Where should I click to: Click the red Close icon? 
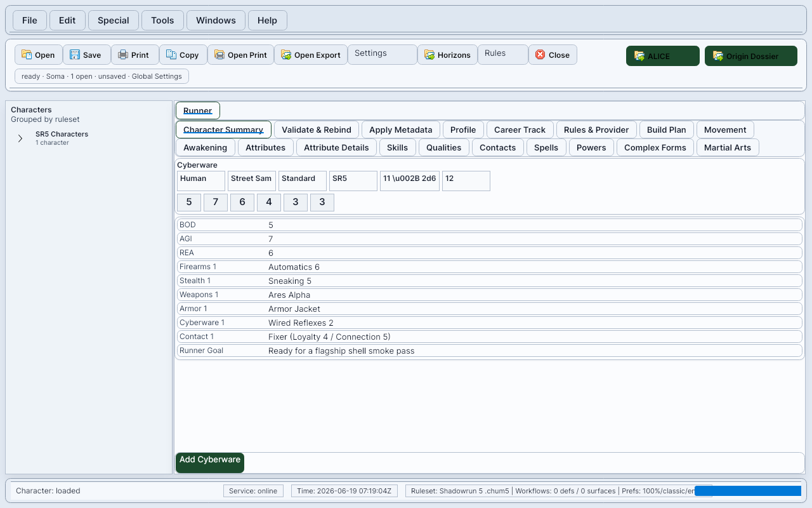pyautogui.click(x=540, y=55)
